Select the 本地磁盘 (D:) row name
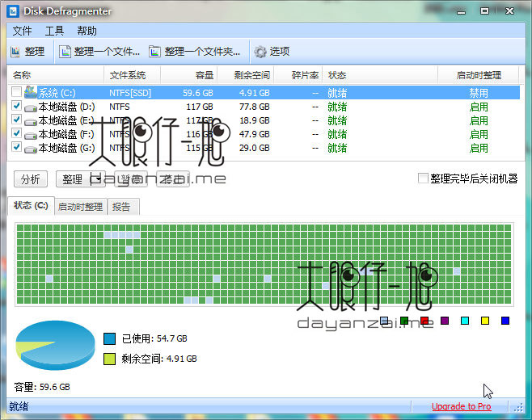This screenshot has height=420, width=532. [66, 107]
